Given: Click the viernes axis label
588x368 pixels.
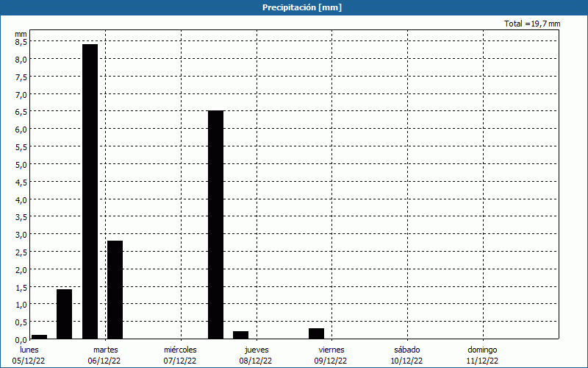Looking at the screenshot, I should (x=331, y=350).
